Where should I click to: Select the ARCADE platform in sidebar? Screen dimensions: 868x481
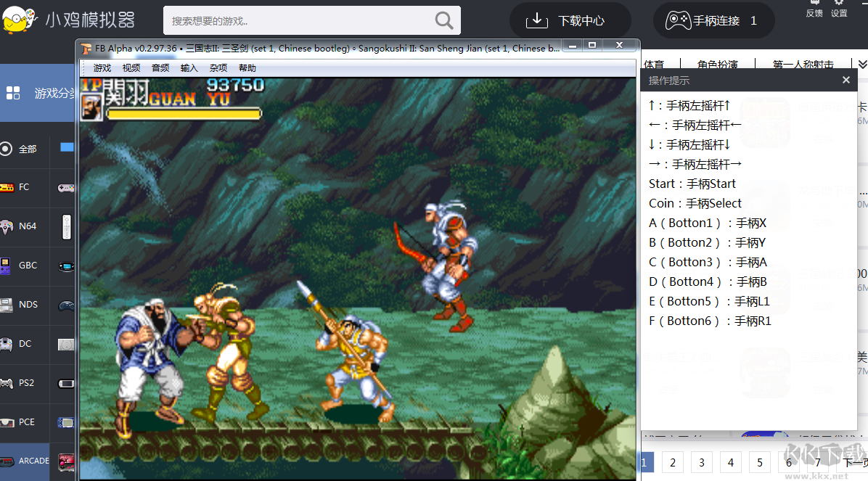[24, 461]
